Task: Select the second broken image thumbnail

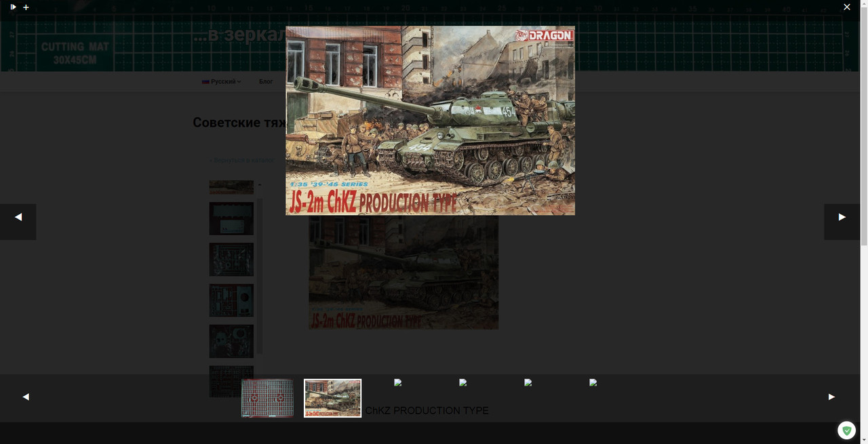Action: [x=463, y=382]
